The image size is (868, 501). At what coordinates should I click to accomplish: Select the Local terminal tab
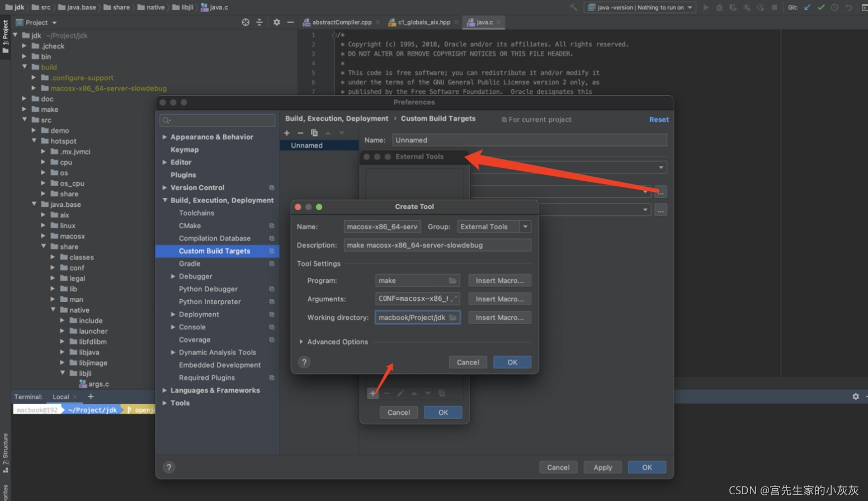[61, 397]
